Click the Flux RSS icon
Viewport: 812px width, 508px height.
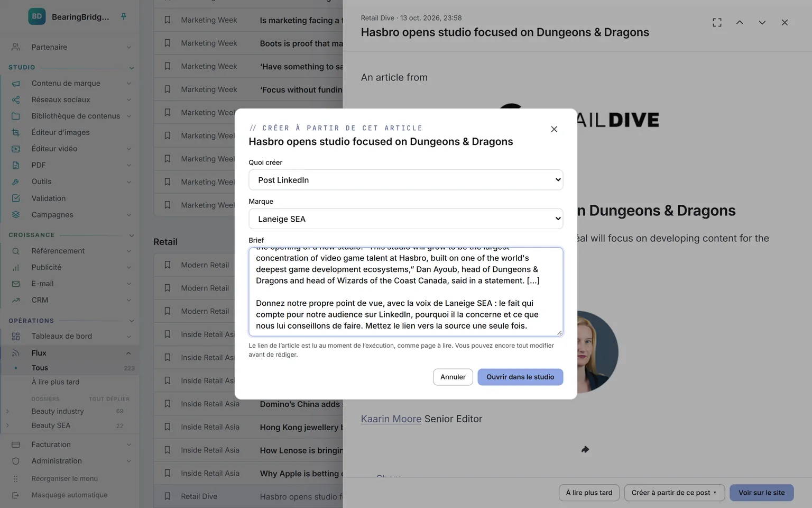click(16, 353)
